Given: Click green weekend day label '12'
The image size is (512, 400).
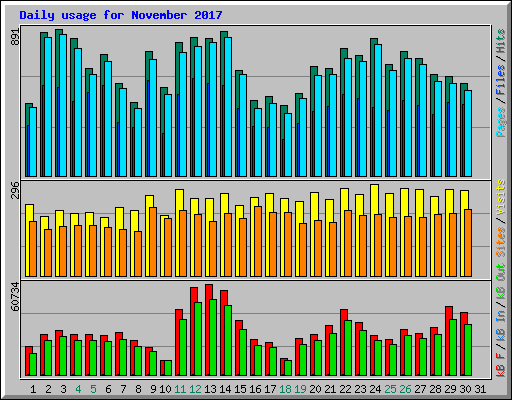Looking at the screenshot, I should pos(195,389).
